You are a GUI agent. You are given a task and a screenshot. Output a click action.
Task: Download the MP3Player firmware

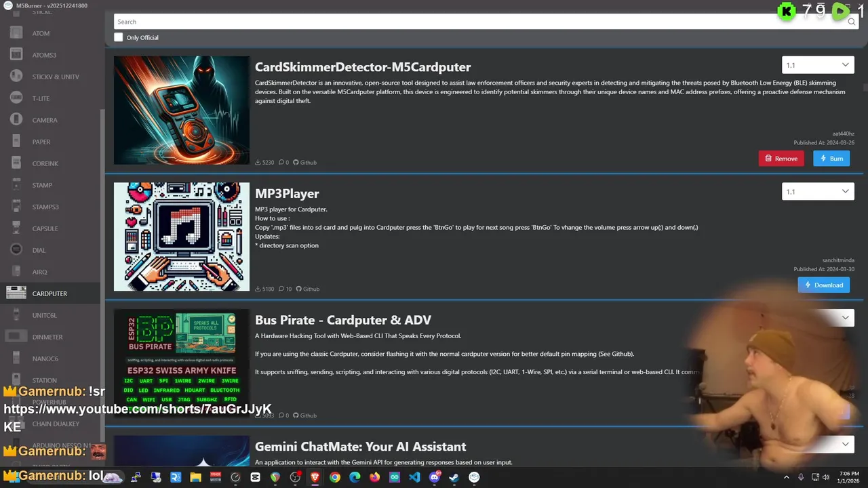(x=823, y=285)
